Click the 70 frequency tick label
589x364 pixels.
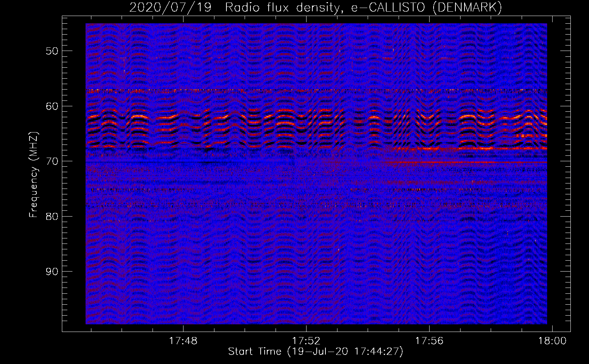(52, 161)
